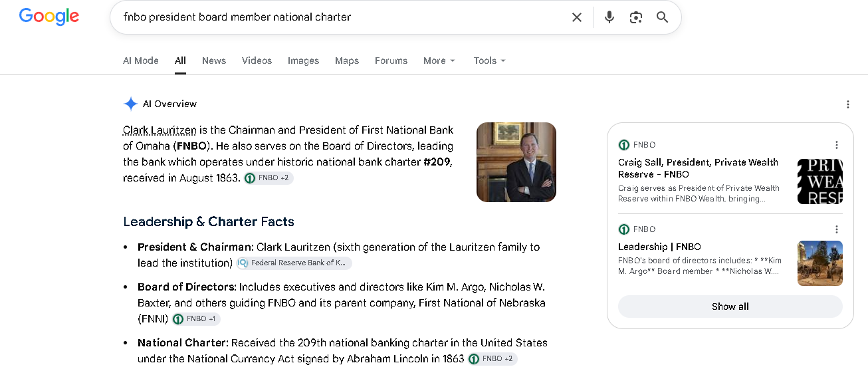The width and height of the screenshot is (868, 367).
Task: Open the AI Overview three-dot options menu
Action: [x=848, y=104]
